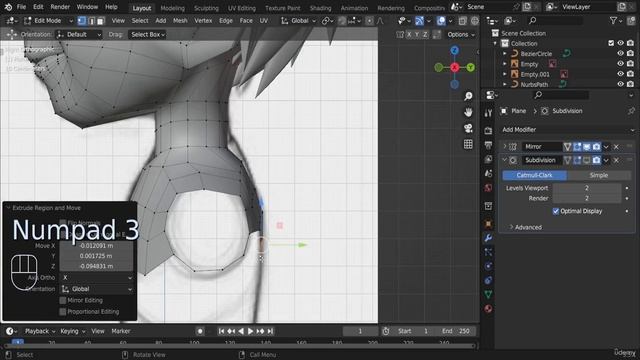Click the green Y axis gizmo ball
Viewport: 640px width, 360px height.
click(x=470, y=67)
